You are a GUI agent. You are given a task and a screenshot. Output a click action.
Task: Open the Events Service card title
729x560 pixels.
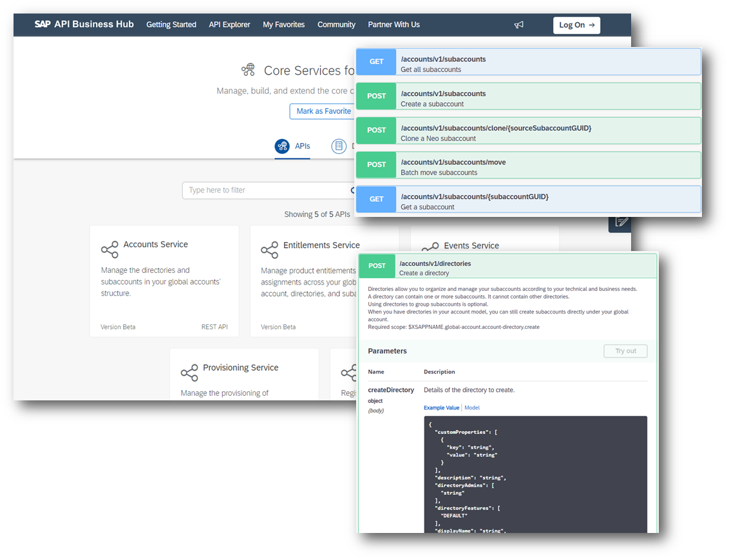pyautogui.click(x=471, y=245)
